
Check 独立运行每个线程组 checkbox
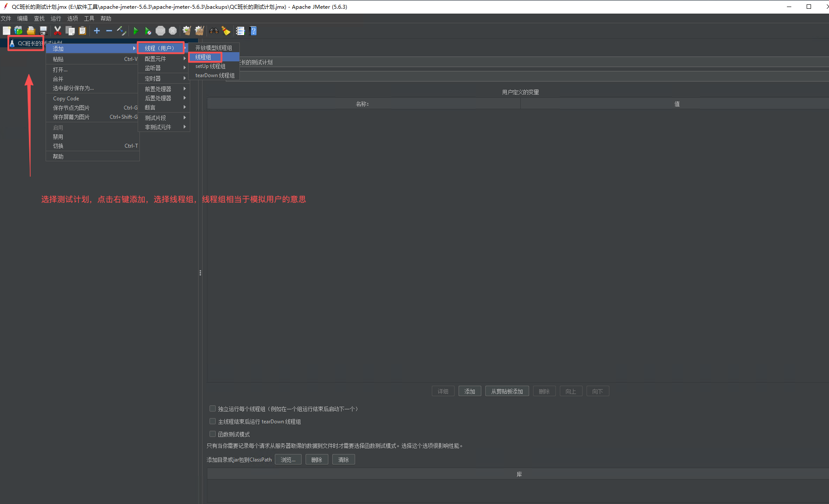[x=213, y=408]
